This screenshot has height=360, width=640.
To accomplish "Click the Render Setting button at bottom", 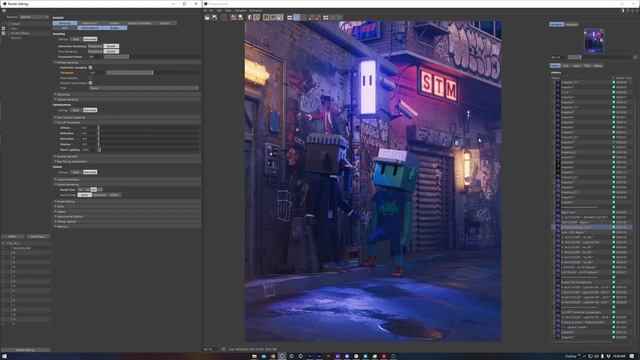I will tap(25, 350).
